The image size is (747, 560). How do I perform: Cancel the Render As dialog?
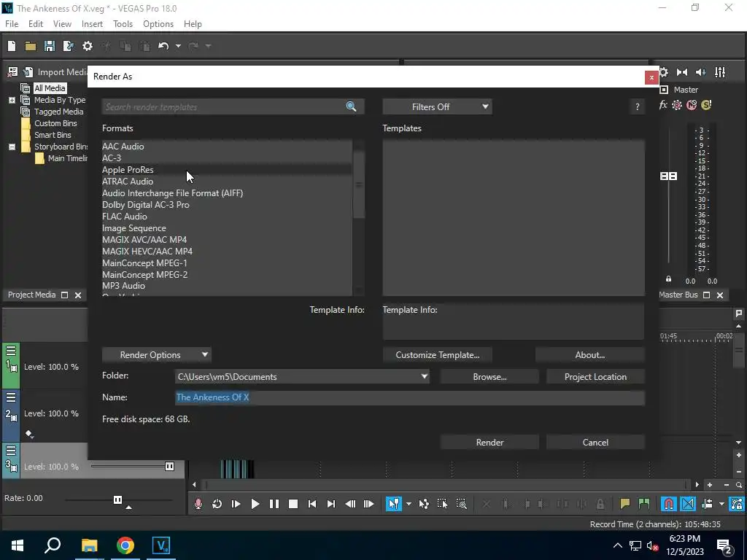[595, 443]
